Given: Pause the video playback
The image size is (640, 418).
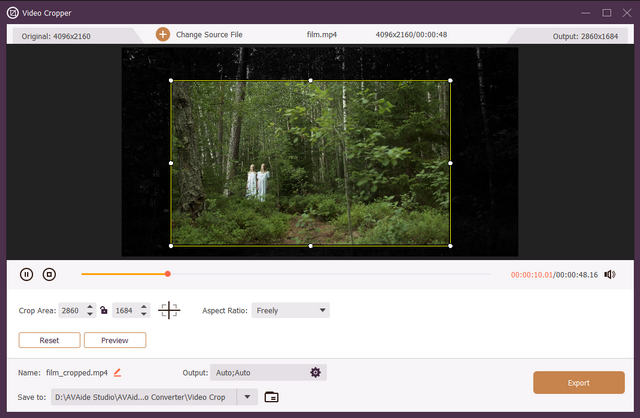Looking at the screenshot, I should click(x=26, y=274).
